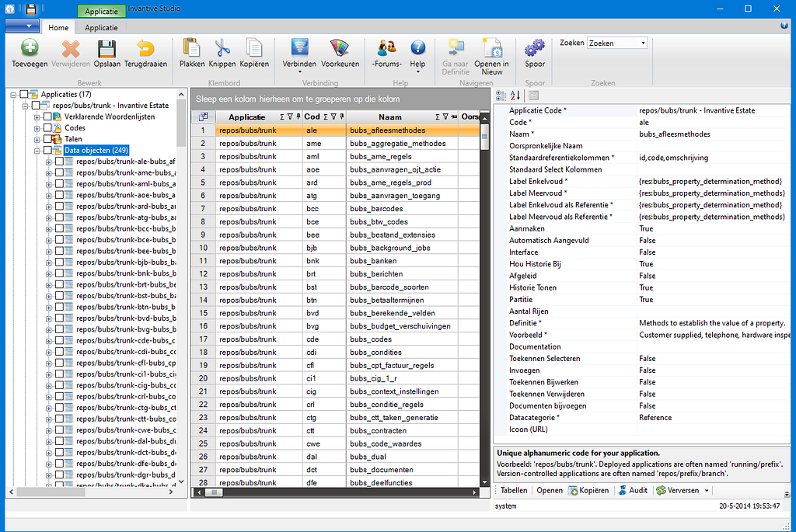
Task: Toggle the filter icon on the Naam column
Action: pos(445,116)
